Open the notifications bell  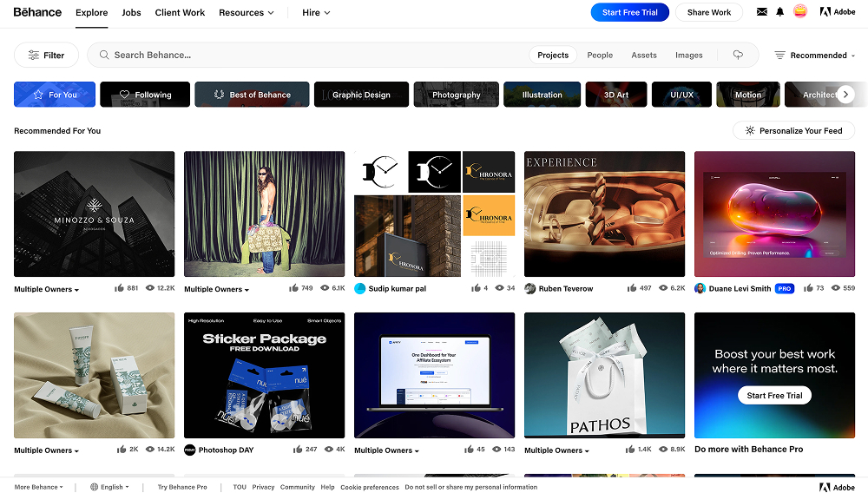click(780, 11)
